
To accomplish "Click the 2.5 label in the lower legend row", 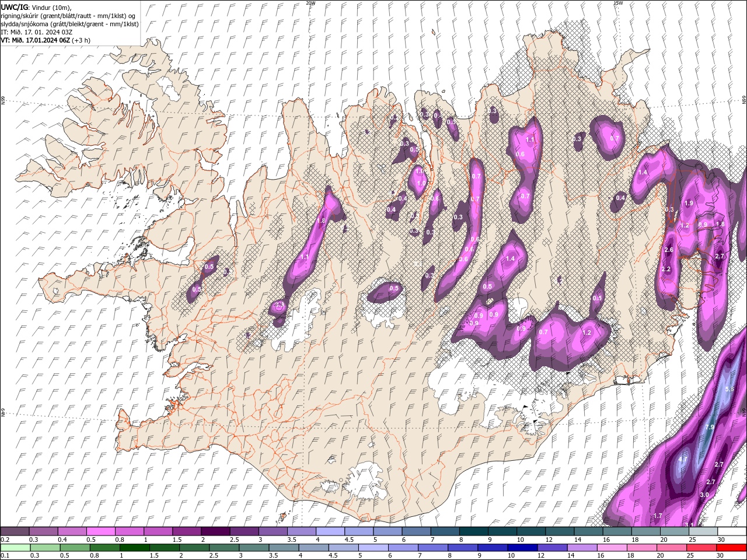I will tap(212, 556).
